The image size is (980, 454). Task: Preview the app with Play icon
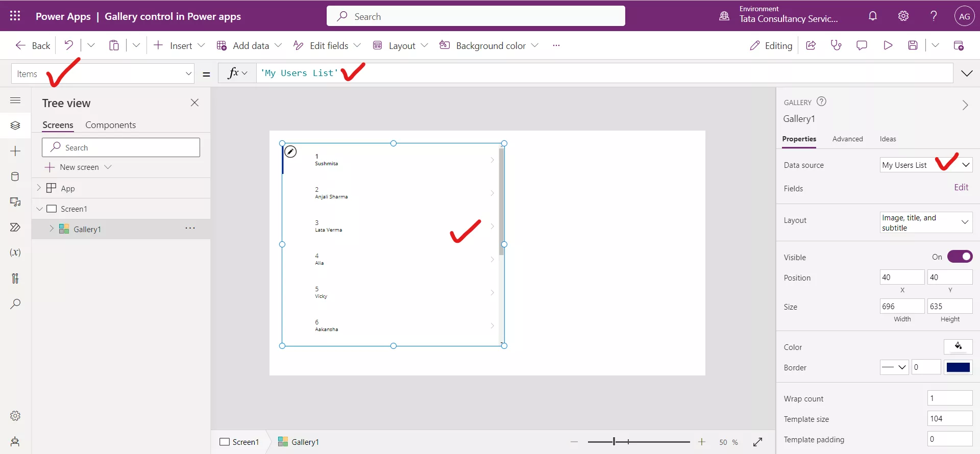pos(888,45)
